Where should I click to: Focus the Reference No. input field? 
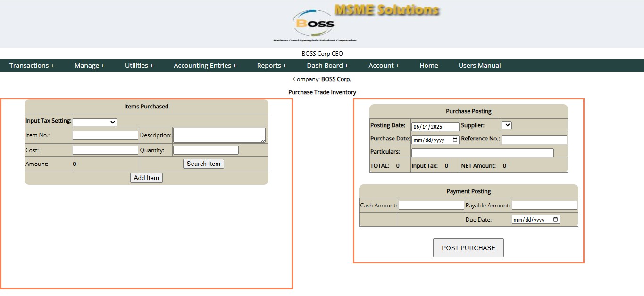point(534,140)
